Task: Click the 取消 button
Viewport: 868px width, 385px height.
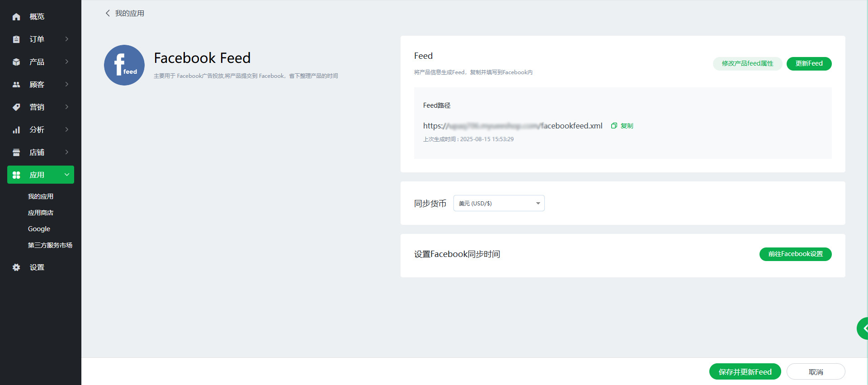Action: 816,372
